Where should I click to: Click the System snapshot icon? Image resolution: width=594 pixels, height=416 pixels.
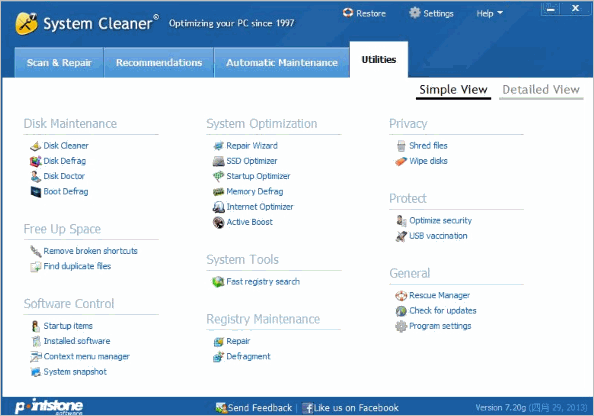pyautogui.click(x=36, y=372)
